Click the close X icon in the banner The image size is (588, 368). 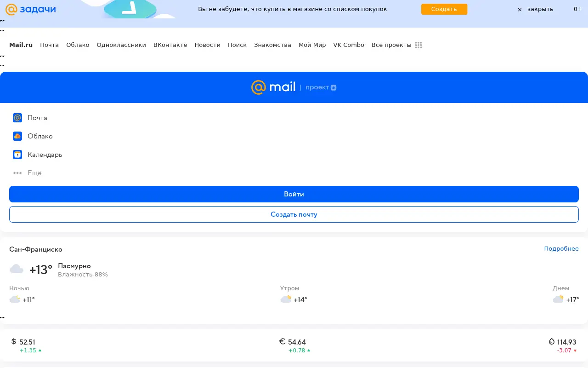coord(520,10)
